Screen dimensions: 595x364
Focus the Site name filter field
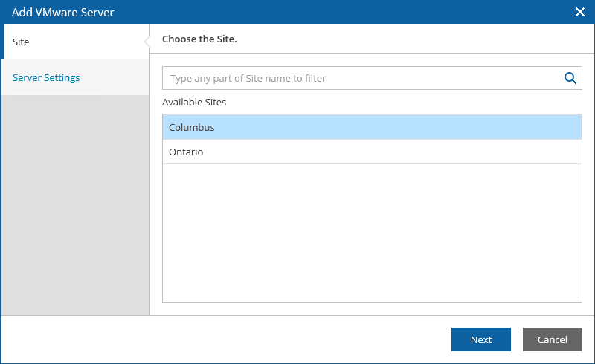(x=372, y=78)
